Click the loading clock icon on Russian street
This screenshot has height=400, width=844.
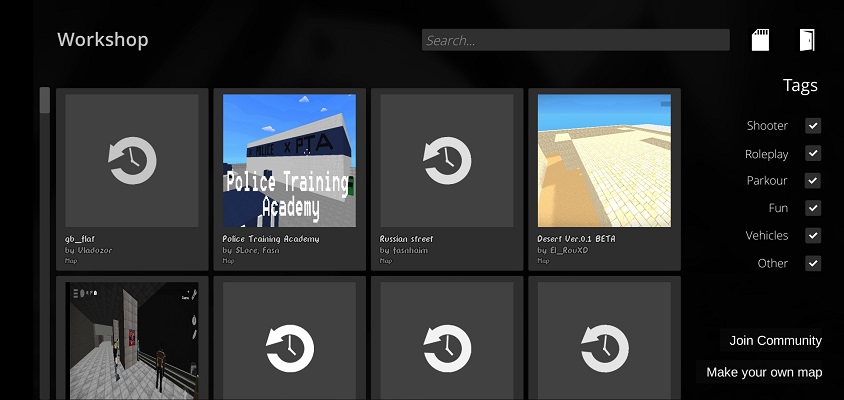point(447,161)
